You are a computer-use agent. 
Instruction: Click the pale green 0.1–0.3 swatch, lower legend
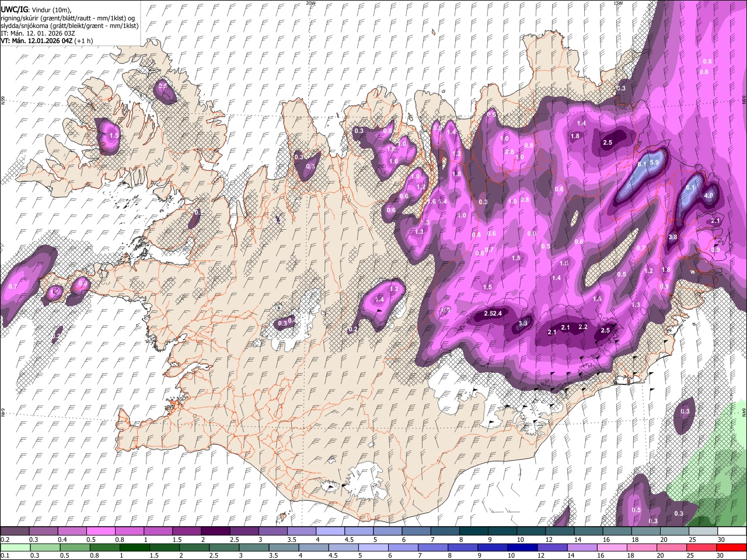[x=15, y=548]
